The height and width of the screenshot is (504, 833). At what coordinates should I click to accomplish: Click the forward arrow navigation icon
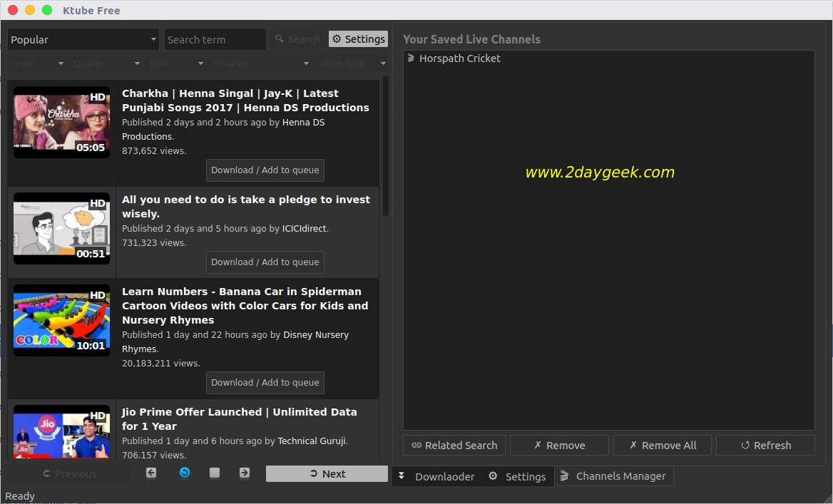click(245, 473)
